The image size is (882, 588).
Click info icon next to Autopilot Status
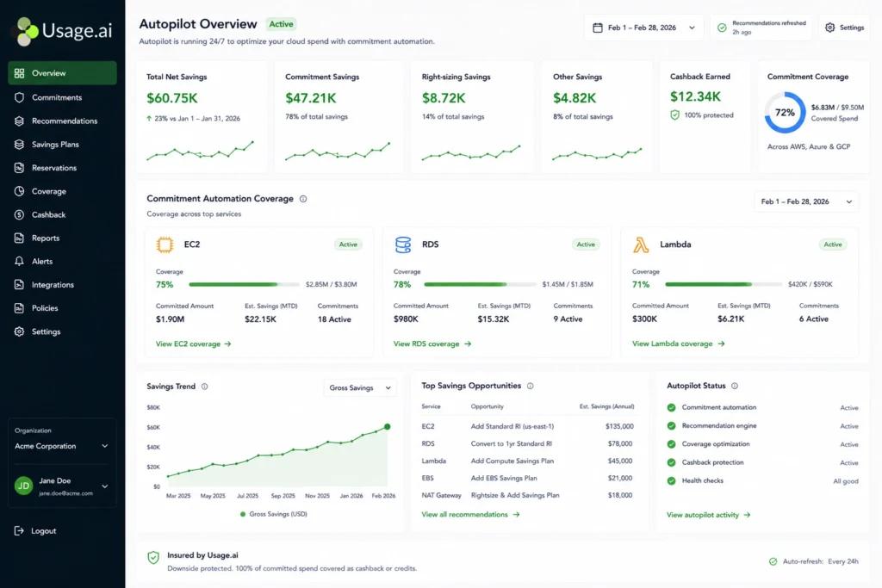click(x=735, y=387)
